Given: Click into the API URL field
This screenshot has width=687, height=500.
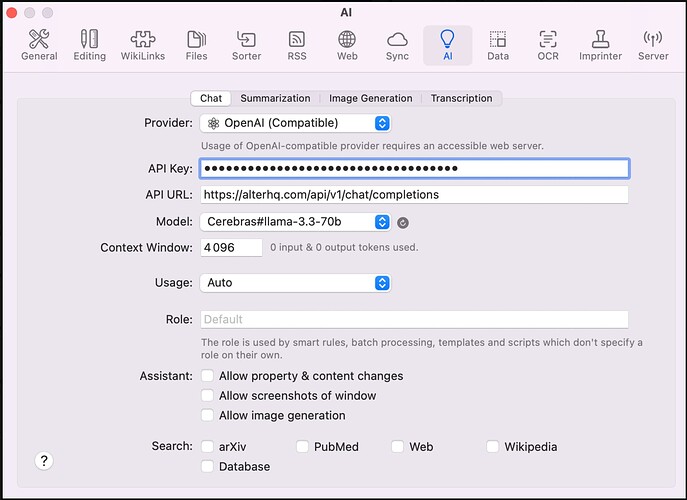Looking at the screenshot, I should (x=414, y=195).
